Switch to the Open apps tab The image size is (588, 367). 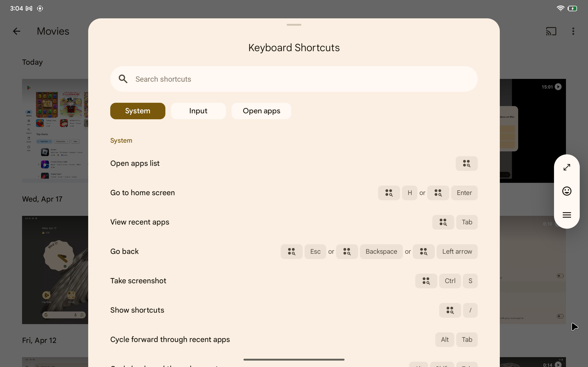[x=261, y=111]
